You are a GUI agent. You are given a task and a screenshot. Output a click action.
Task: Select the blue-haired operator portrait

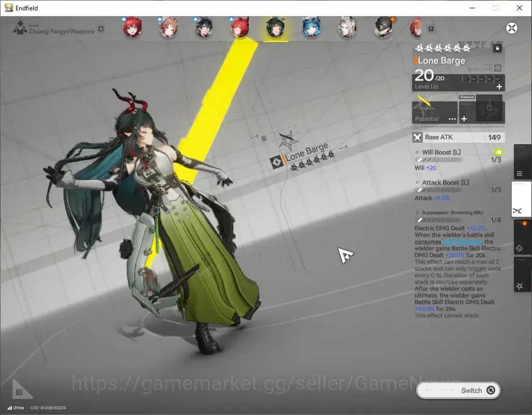(x=312, y=27)
